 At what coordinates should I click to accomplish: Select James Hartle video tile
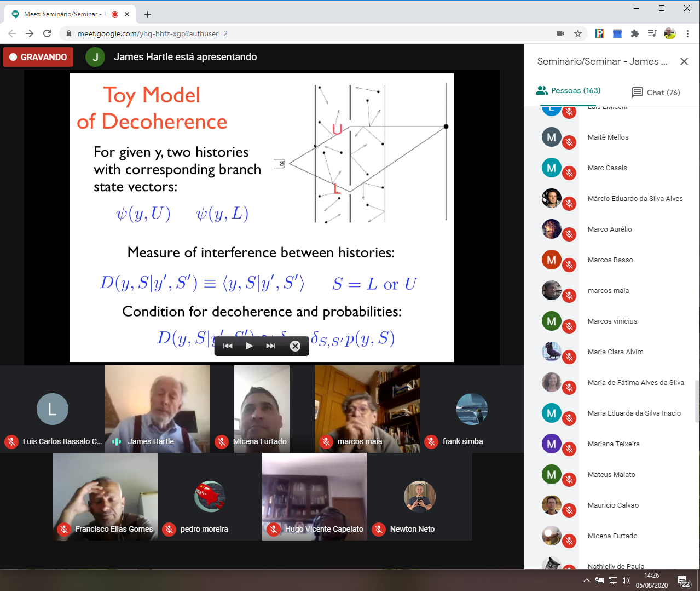pyautogui.click(x=158, y=409)
